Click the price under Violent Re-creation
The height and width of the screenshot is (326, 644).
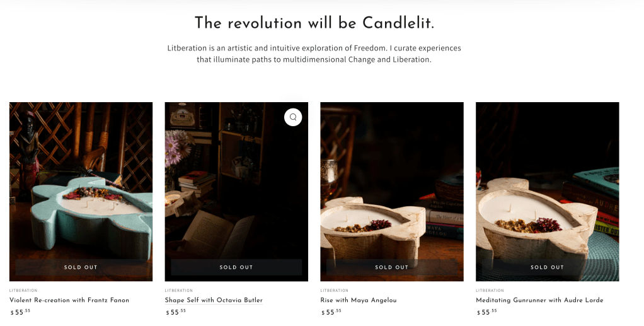(x=19, y=312)
